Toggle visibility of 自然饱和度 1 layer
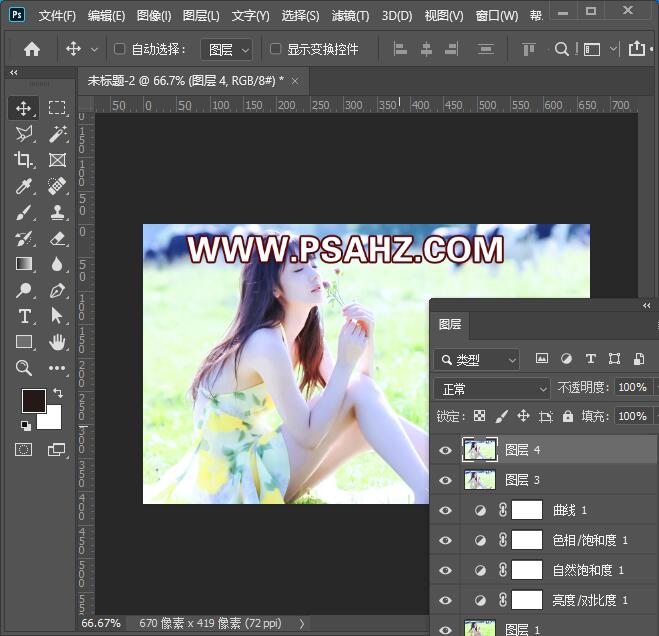 point(445,570)
